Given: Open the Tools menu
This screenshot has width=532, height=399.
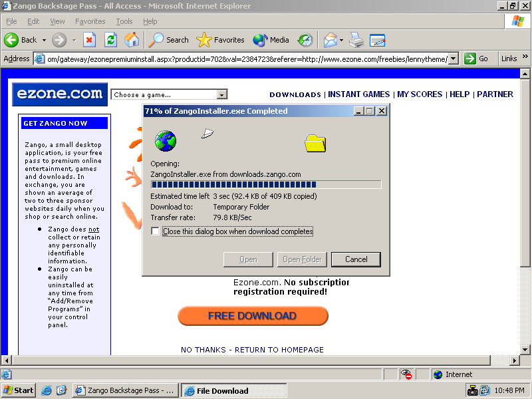Looking at the screenshot, I should [x=124, y=21].
